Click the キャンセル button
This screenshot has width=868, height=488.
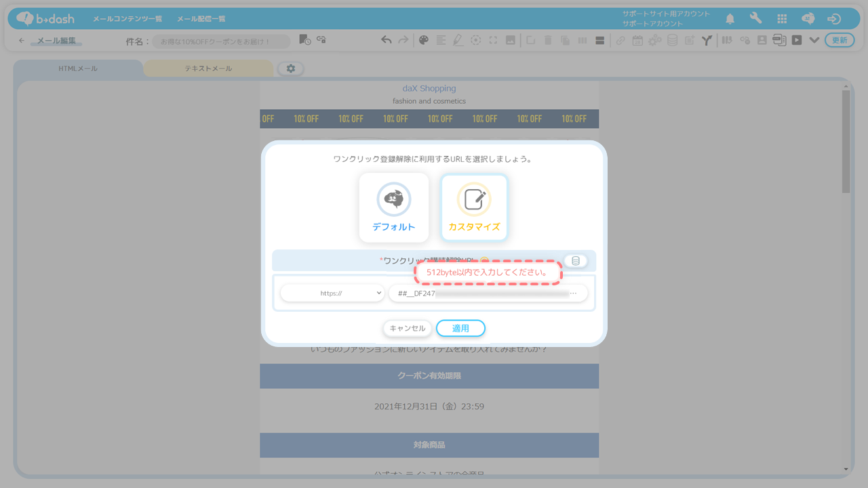click(x=408, y=328)
